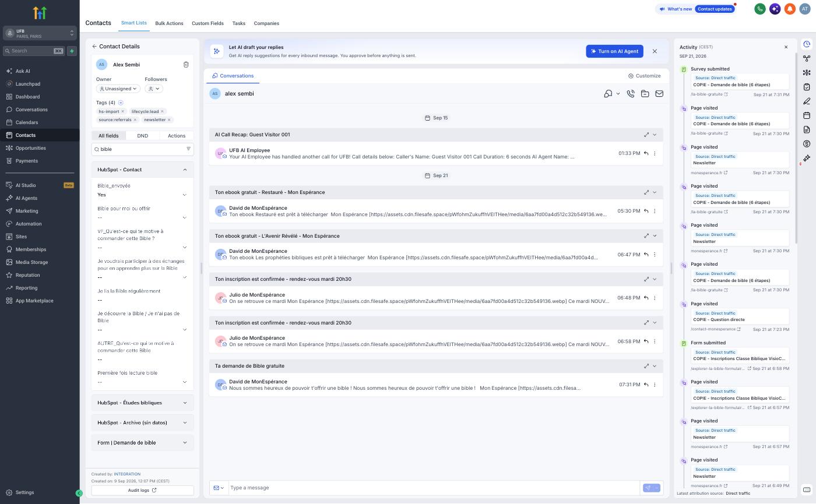
Task: Open the Bible_envoyée Yes dropdown
Action: [x=142, y=195]
